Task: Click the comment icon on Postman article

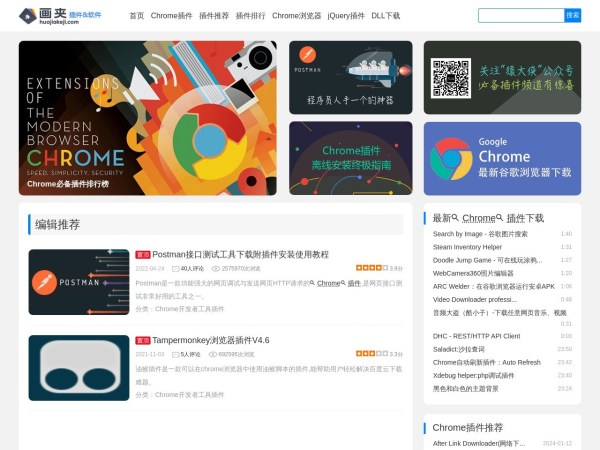Action: click(x=176, y=268)
